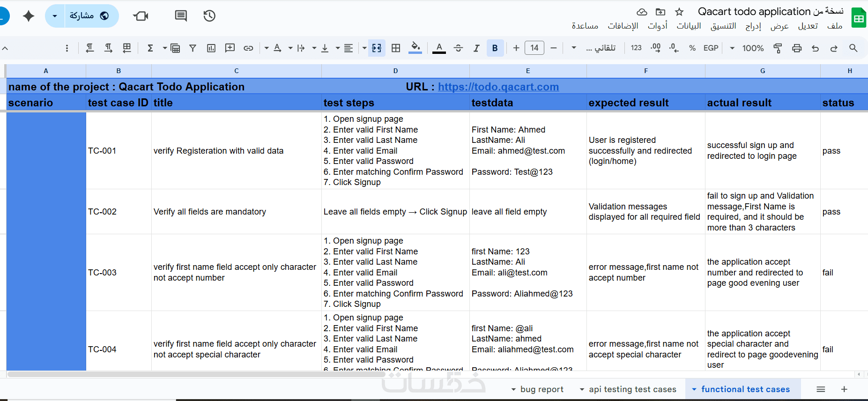
Task: Open the ملف menu
Action: 835,26
